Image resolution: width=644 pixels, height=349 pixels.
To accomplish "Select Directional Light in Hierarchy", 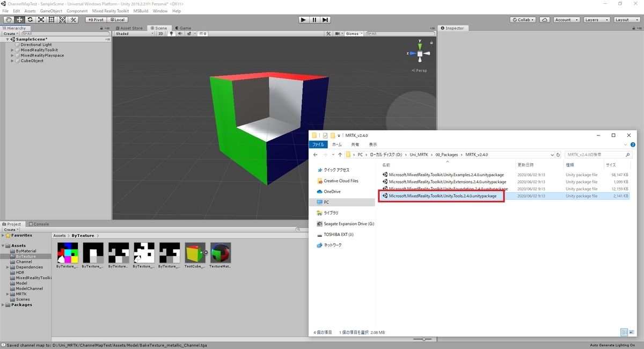I will click(36, 45).
